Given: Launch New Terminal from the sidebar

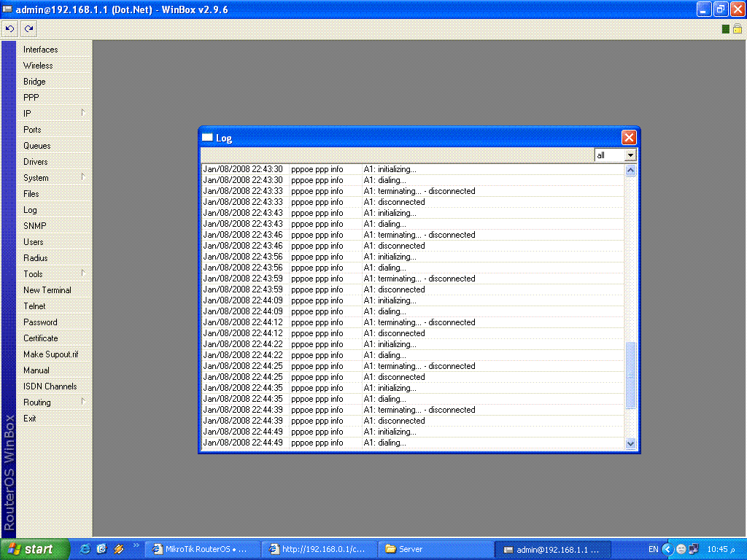Looking at the screenshot, I should point(54,290).
